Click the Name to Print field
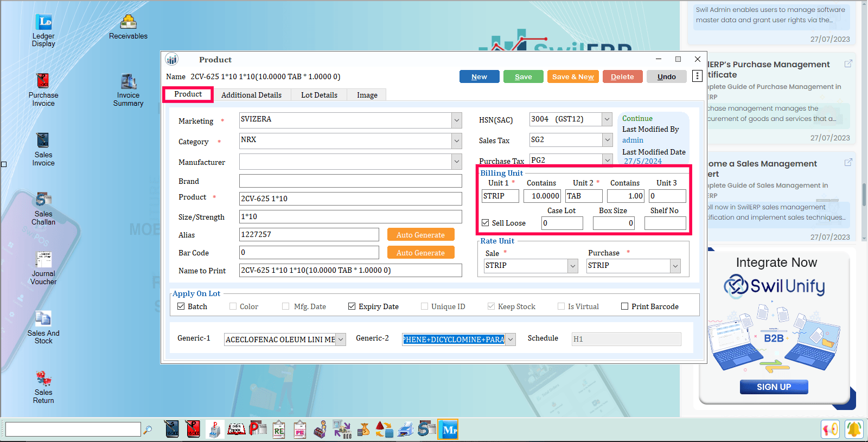 pyautogui.click(x=350, y=270)
